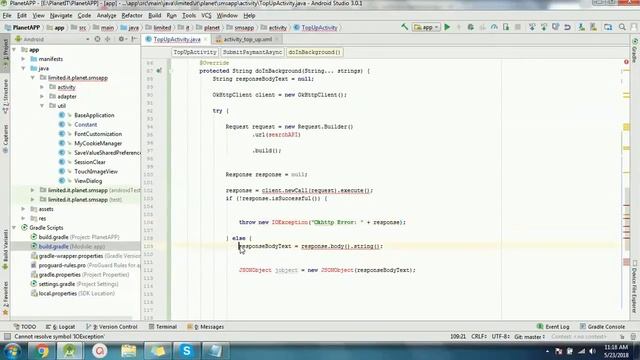Select the MyCookieManager class file
640x360 pixels.
[98, 144]
